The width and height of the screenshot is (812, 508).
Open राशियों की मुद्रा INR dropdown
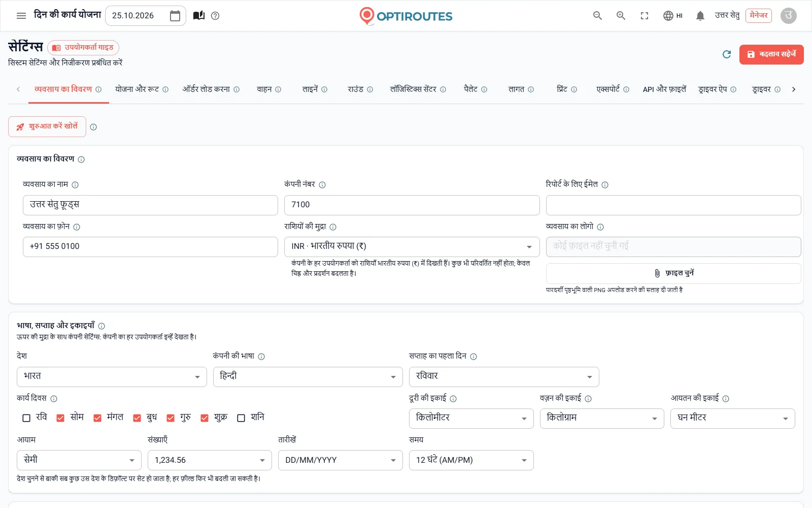[x=412, y=246]
